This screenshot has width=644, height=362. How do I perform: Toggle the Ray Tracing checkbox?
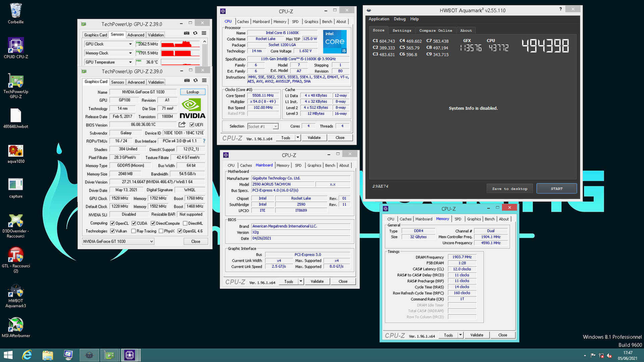133,231
